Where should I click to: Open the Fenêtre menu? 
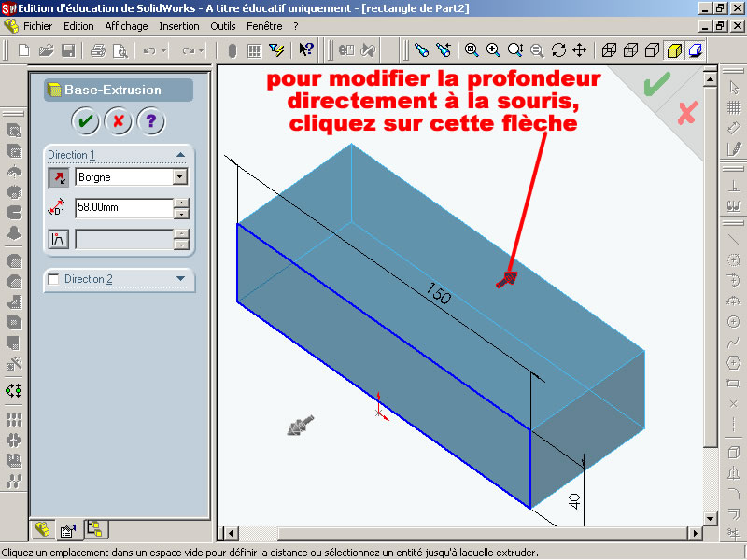pos(264,26)
